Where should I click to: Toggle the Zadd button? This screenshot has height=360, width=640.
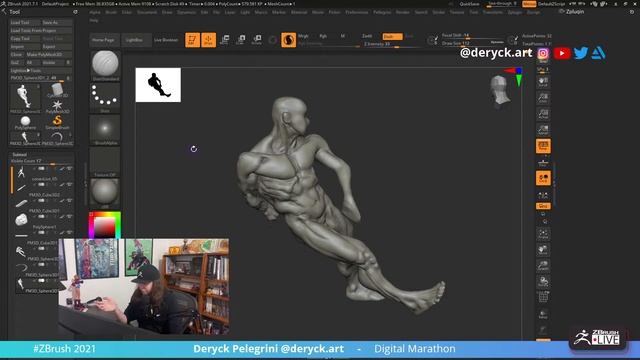[367, 36]
